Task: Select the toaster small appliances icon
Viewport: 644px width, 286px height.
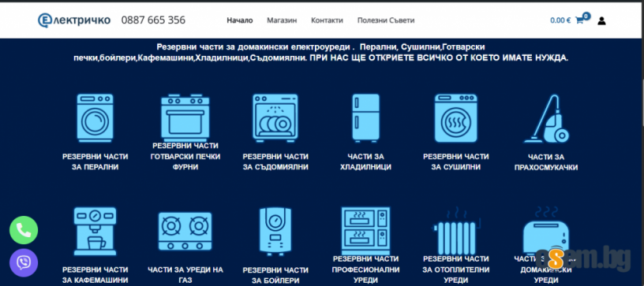Action: [x=547, y=230]
